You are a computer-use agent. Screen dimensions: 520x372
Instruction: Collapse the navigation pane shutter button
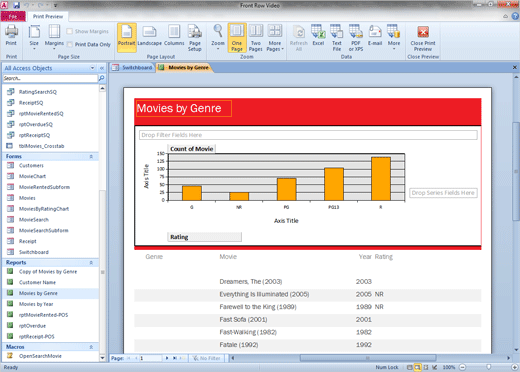(102, 68)
